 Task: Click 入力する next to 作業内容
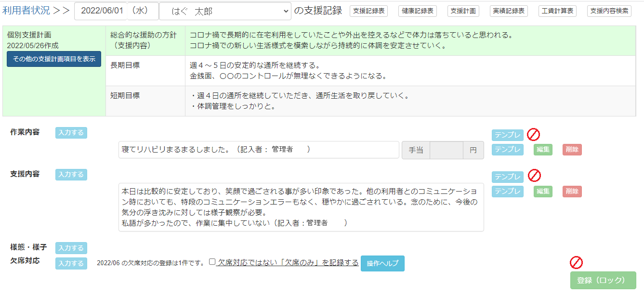click(x=71, y=133)
